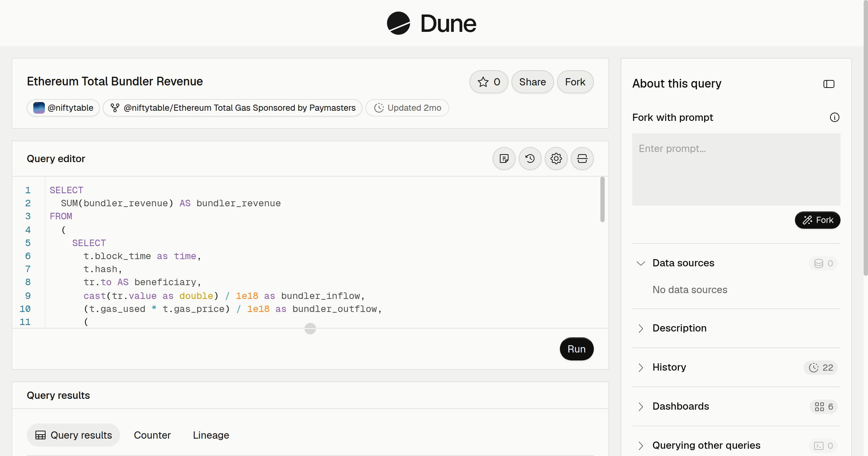868x456 pixels.
Task: Click line number 10 in editor gutter
Action: coord(25,309)
